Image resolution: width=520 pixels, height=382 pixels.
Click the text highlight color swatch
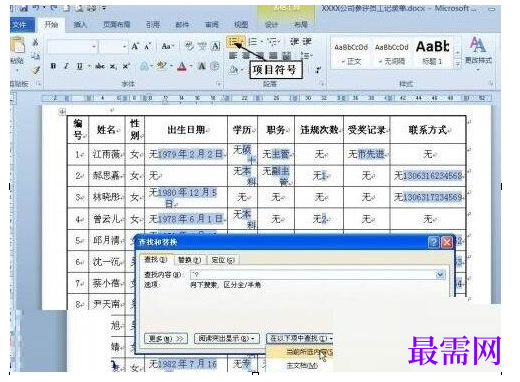tap(162, 66)
